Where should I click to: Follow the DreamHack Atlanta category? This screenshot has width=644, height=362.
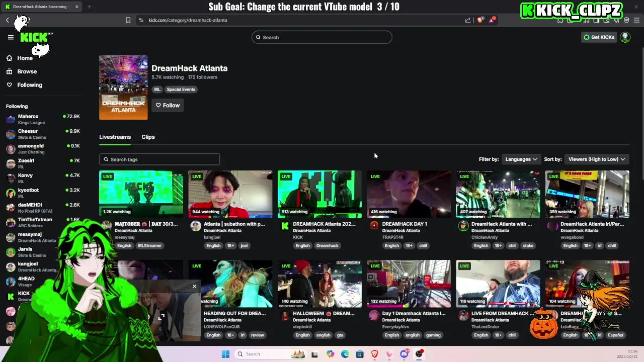tap(168, 105)
